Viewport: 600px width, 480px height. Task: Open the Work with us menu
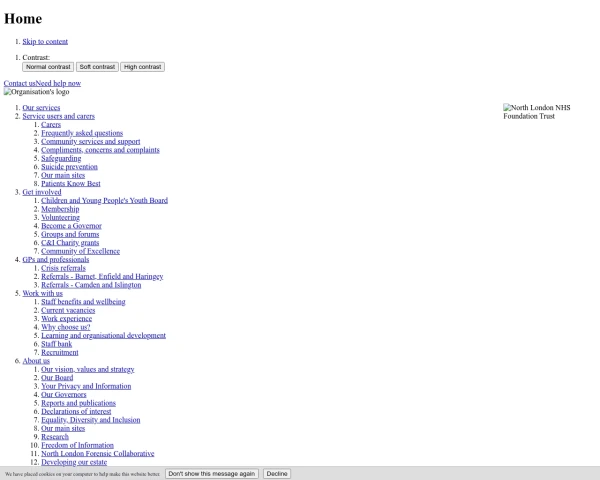pos(42,293)
